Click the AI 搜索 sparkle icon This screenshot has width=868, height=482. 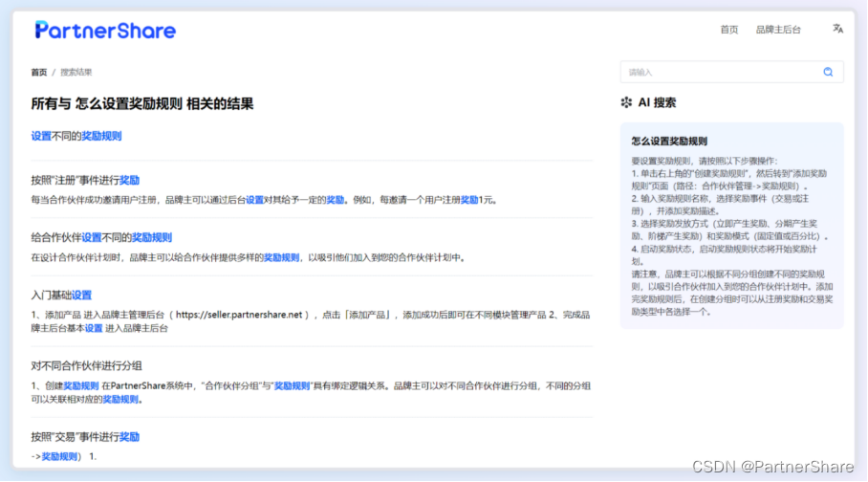pyautogui.click(x=626, y=102)
